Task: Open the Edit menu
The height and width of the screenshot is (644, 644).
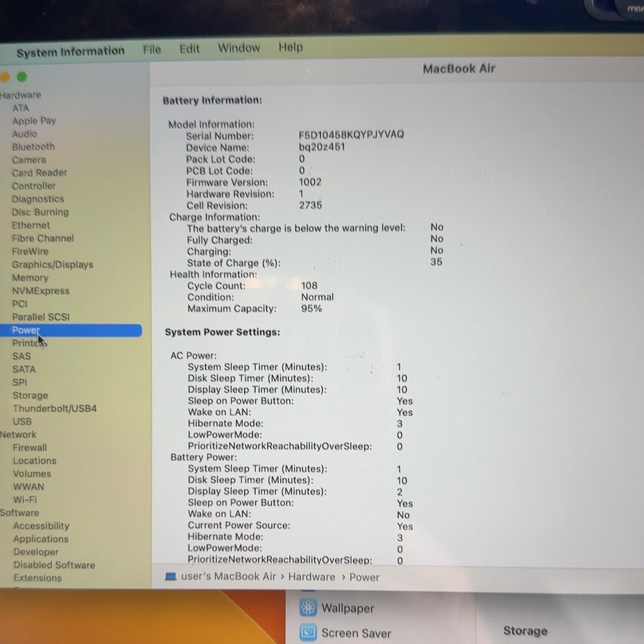Action: [189, 49]
